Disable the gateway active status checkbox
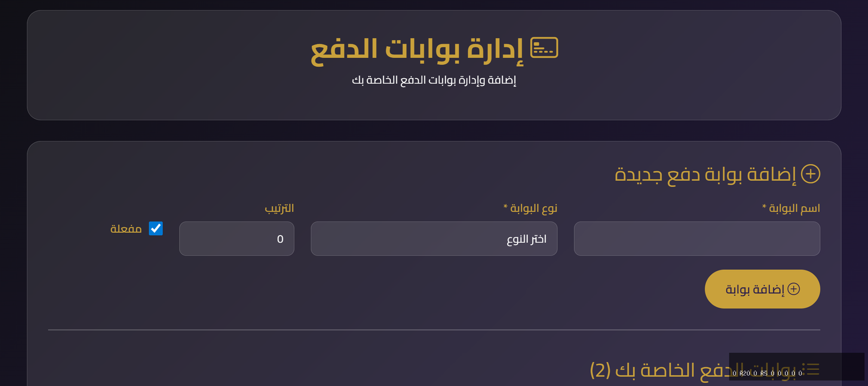 coord(156,229)
